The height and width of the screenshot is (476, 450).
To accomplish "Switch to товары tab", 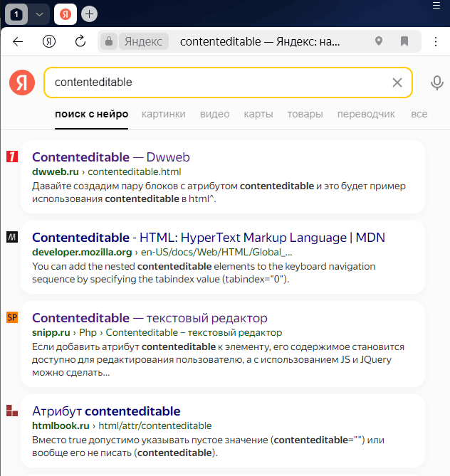I will pyautogui.click(x=305, y=114).
